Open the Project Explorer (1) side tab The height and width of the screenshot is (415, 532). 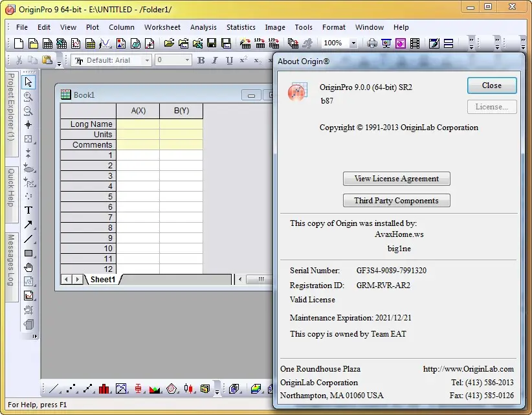(11, 114)
